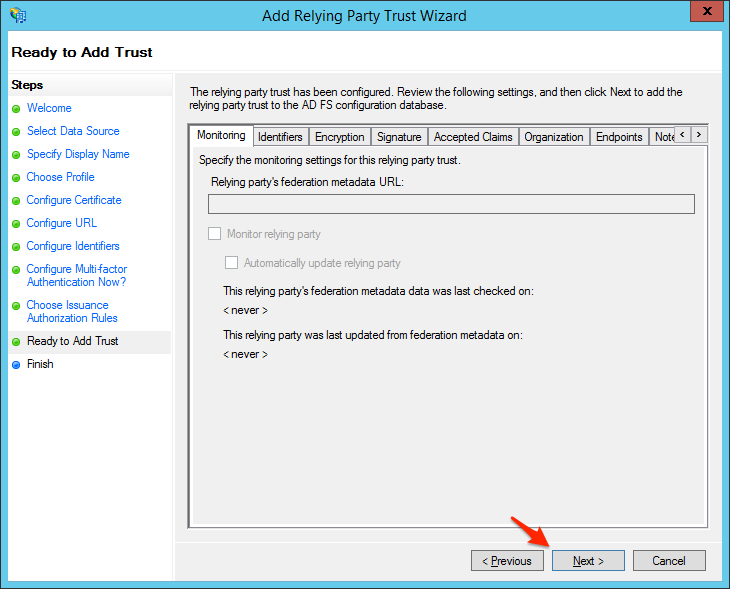The image size is (730, 589).
Task: Click the green bullet beside Welcome step
Action: coord(16,109)
